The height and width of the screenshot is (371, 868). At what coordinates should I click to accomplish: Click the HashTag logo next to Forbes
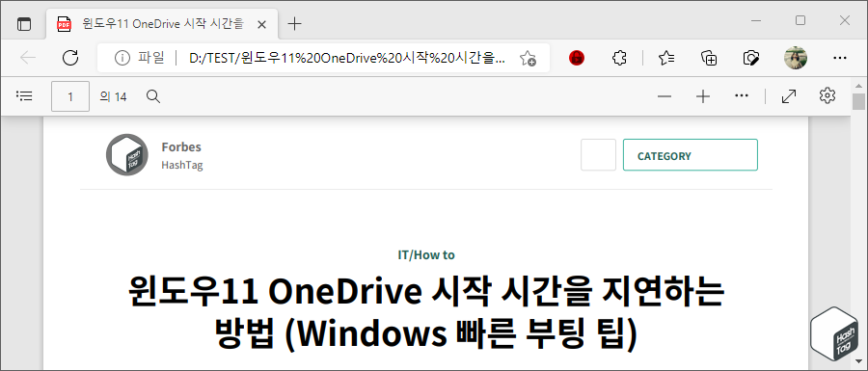[126, 155]
